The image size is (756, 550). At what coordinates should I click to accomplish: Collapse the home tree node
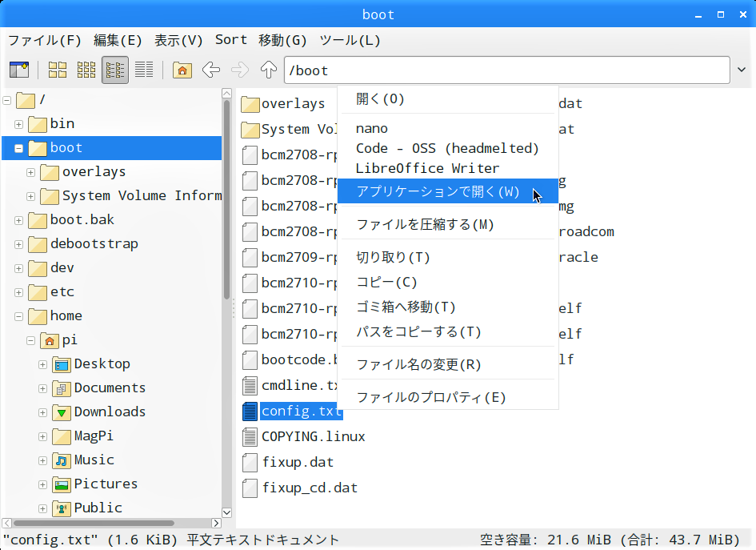pyautogui.click(x=19, y=316)
